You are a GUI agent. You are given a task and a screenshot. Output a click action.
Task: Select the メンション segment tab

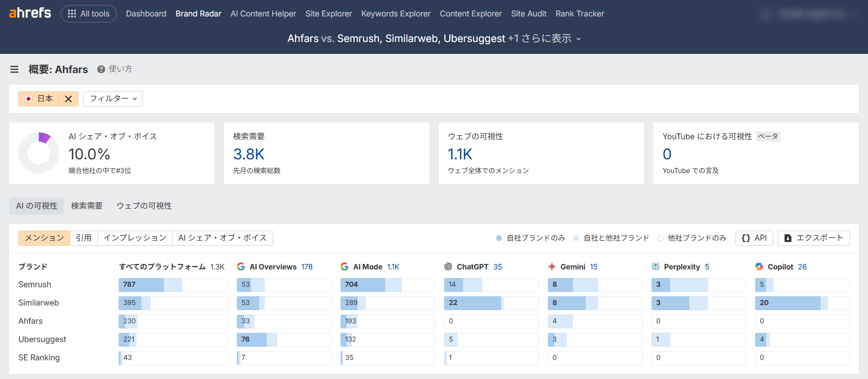(x=44, y=238)
